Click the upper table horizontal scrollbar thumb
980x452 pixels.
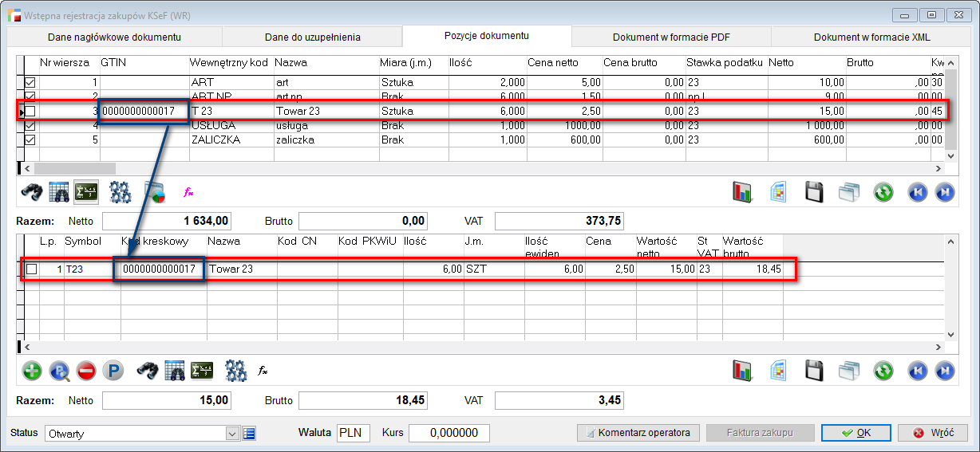75,168
